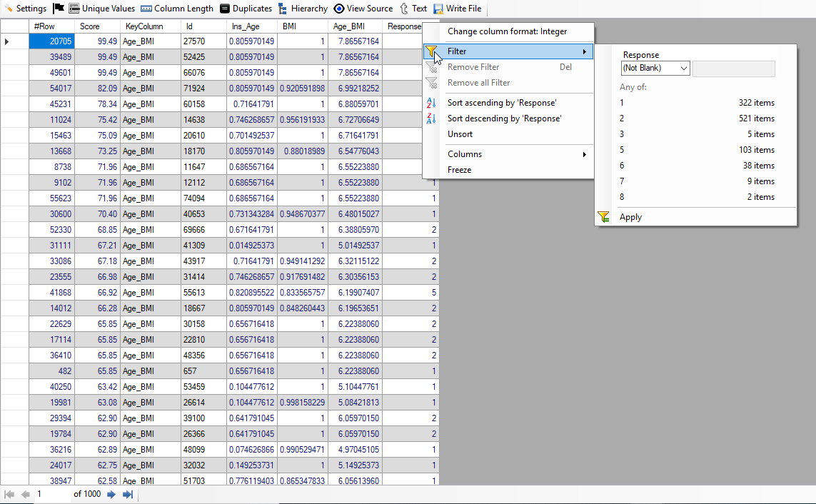The height and width of the screenshot is (504, 816).
Task: Open the (Not Blank) filter operator dropdown
Action: [655, 69]
